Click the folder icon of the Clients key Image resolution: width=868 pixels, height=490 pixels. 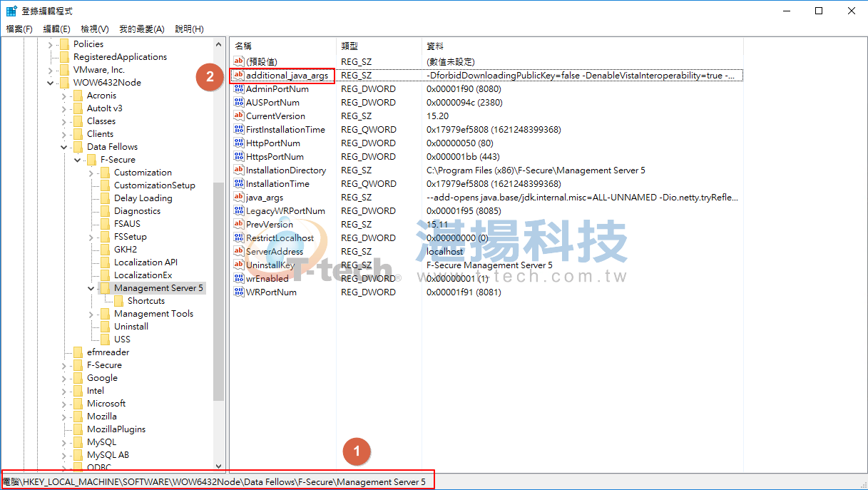pos(78,134)
